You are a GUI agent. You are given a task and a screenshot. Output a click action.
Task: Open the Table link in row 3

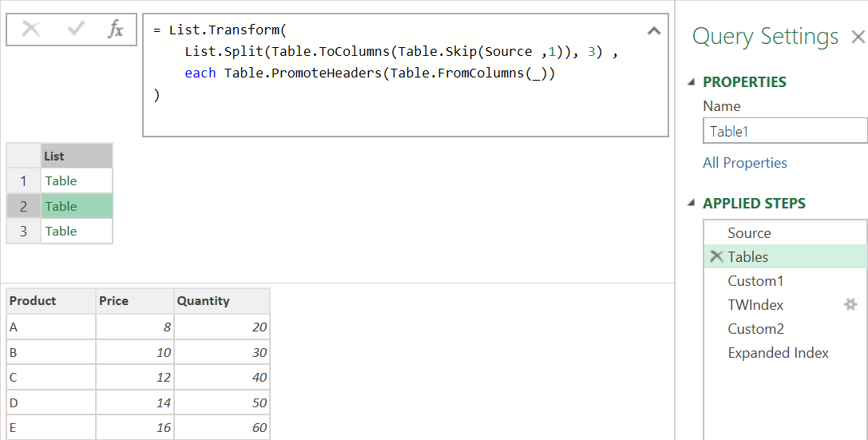point(61,232)
